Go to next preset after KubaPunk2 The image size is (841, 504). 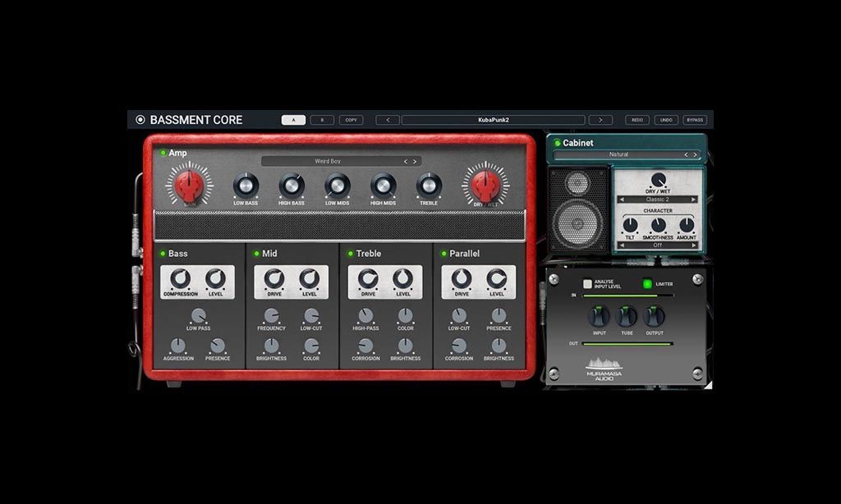(600, 120)
